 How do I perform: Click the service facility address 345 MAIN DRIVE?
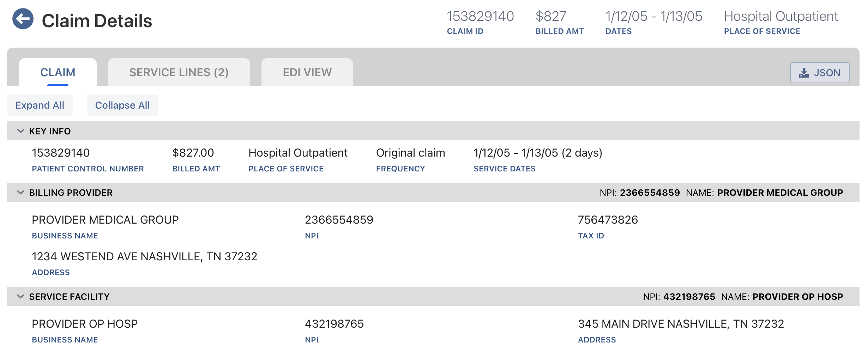click(x=681, y=324)
